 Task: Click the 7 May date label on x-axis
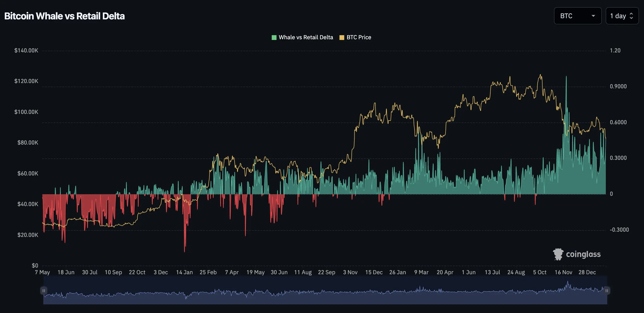(x=42, y=272)
